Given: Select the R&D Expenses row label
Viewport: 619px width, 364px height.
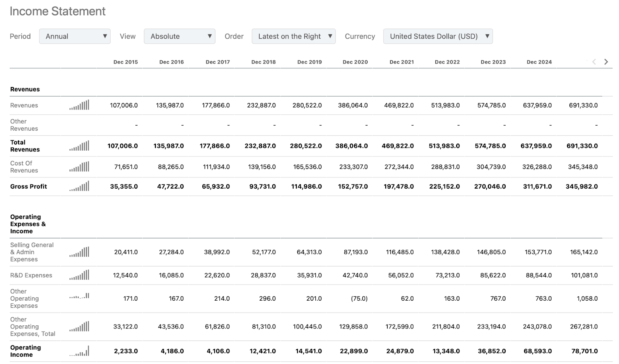Looking at the screenshot, I should point(31,275).
